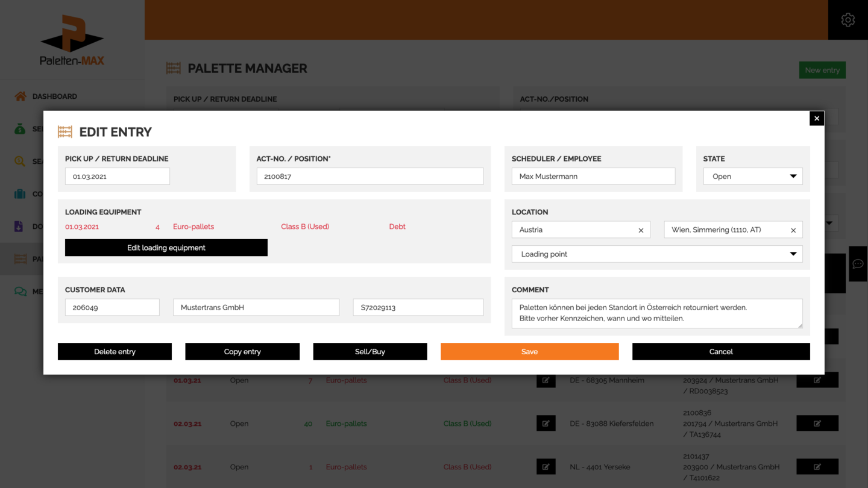The width and height of the screenshot is (868, 488).
Task: Click the Delete entry button
Action: pyautogui.click(x=115, y=352)
